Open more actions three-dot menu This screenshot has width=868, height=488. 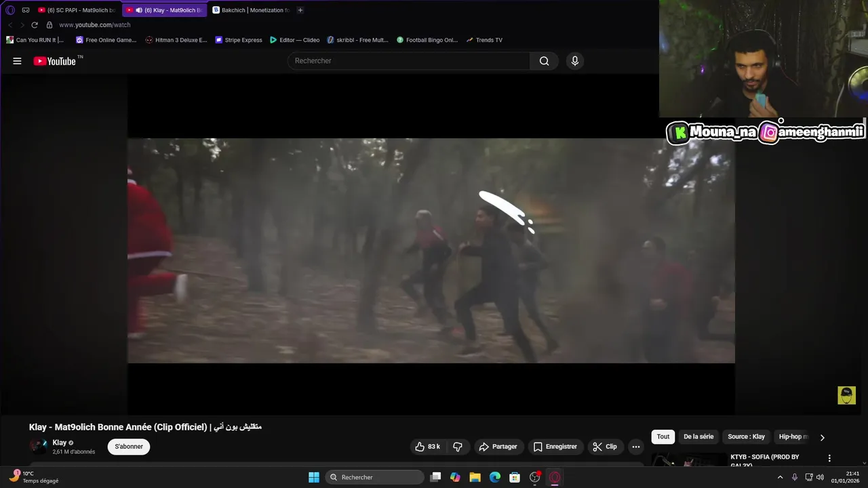[635, 447]
